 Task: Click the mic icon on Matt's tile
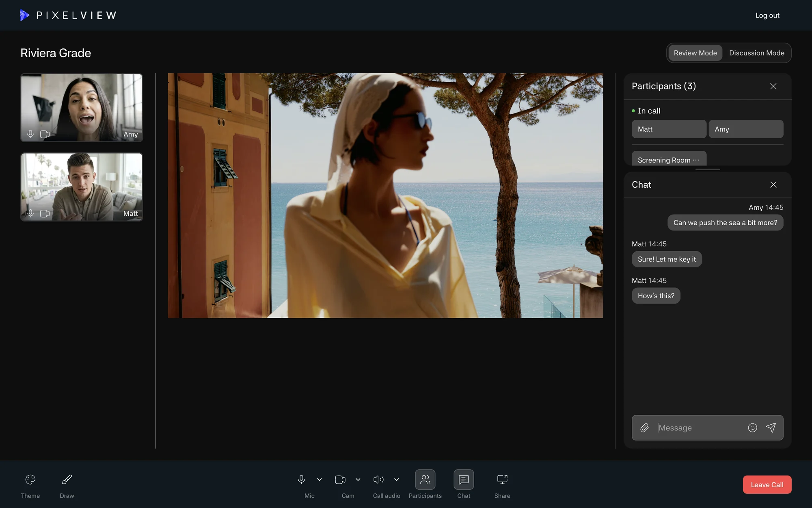(x=30, y=213)
